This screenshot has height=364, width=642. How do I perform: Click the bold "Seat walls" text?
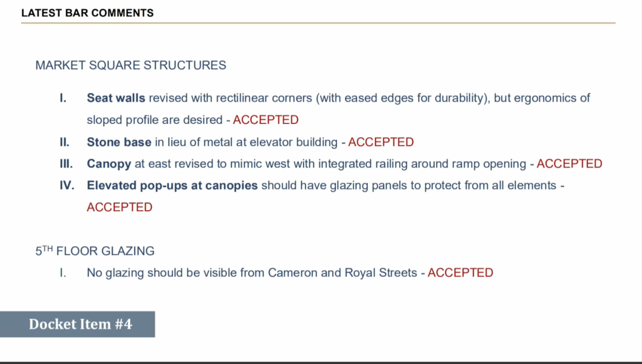(x=116, y=98)
